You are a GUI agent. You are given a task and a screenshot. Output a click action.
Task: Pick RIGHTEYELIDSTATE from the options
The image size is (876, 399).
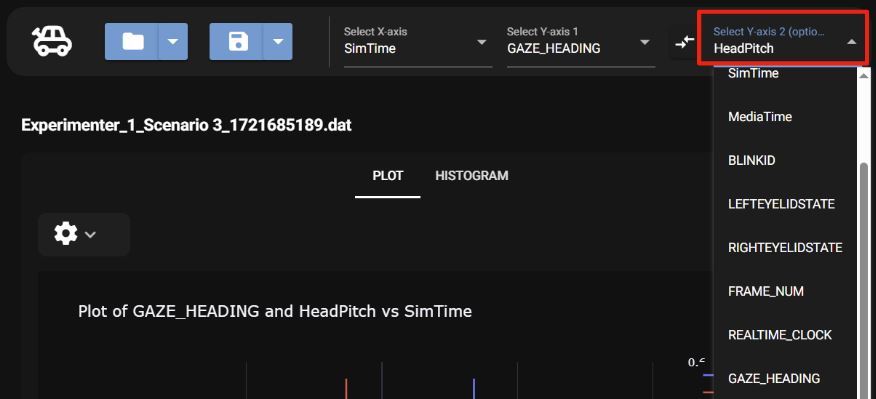784,248
